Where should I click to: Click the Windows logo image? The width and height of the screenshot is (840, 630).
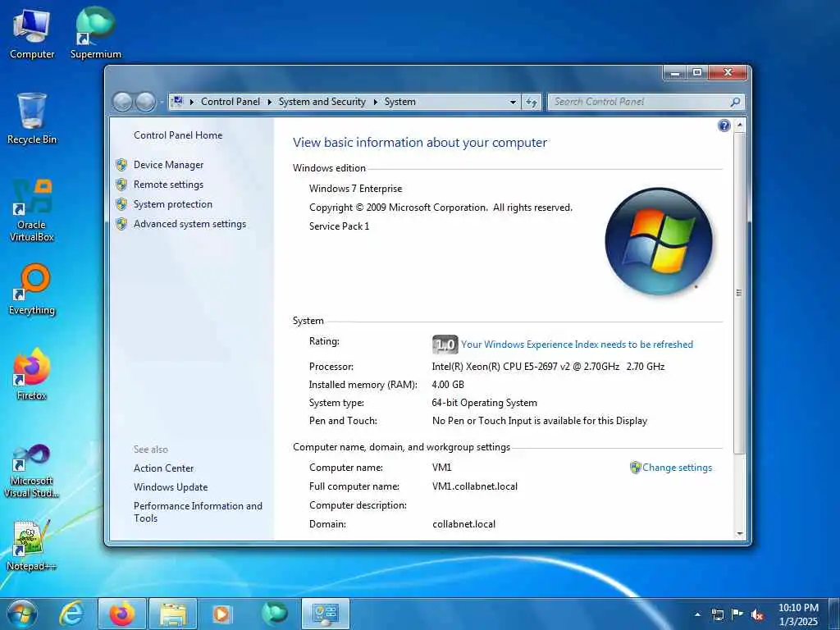click(x=659, y=241)
